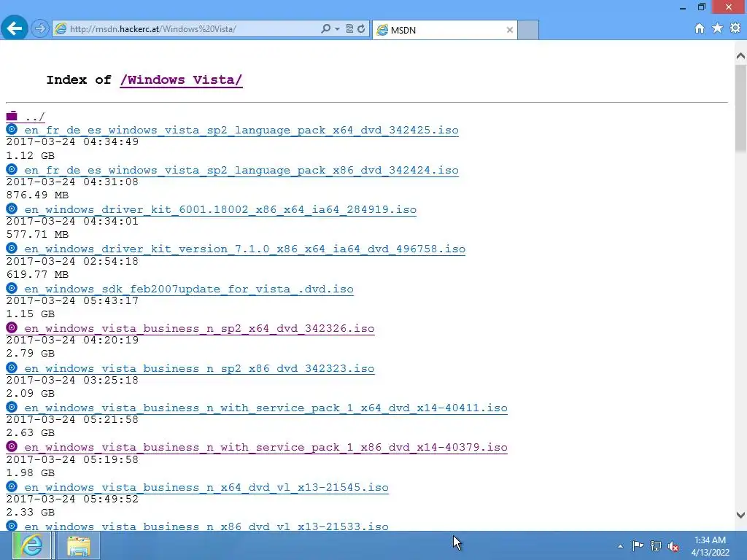
Task: Open the /Windows Vista/ heading link
Action: click(x=181, y=80)
